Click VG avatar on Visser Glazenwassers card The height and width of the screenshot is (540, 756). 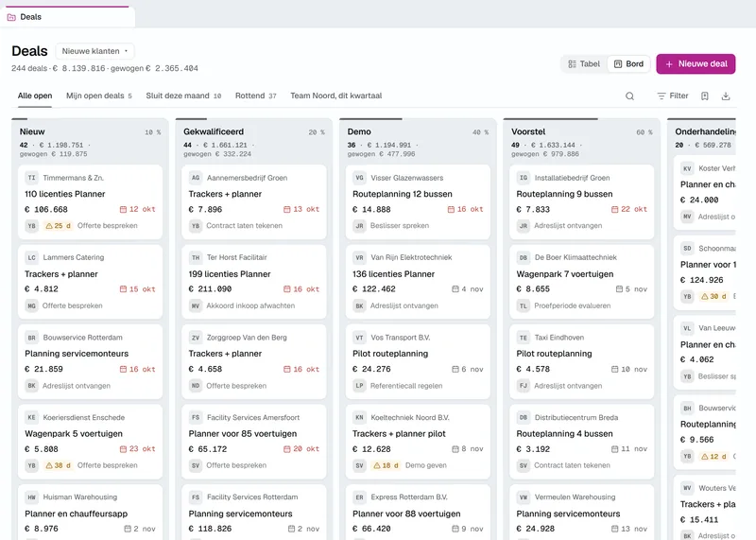pyautogui.click(x=359, y=178)
